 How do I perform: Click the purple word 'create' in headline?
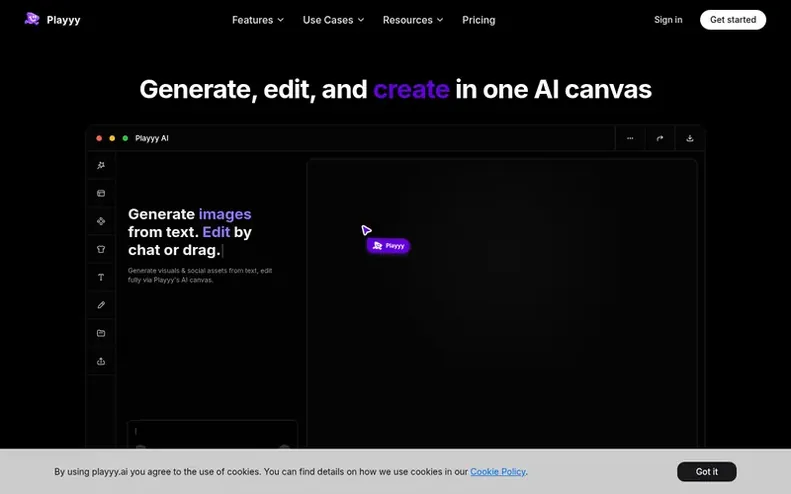pos(411,89)
